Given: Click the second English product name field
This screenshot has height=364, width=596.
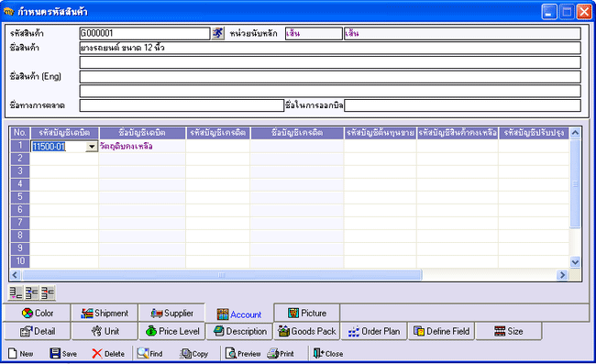Looking at the screenshot, I should click(x=330, y=91).
